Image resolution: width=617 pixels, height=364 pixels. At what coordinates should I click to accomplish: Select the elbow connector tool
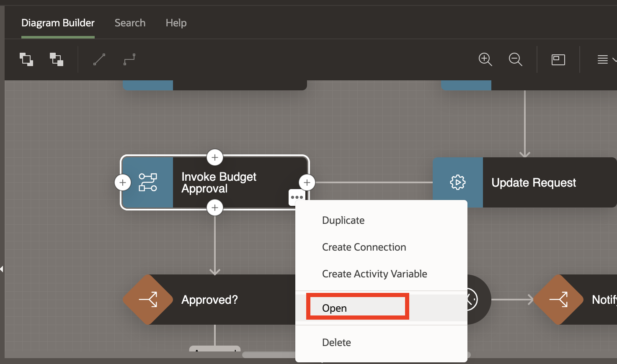pos(129,59)
